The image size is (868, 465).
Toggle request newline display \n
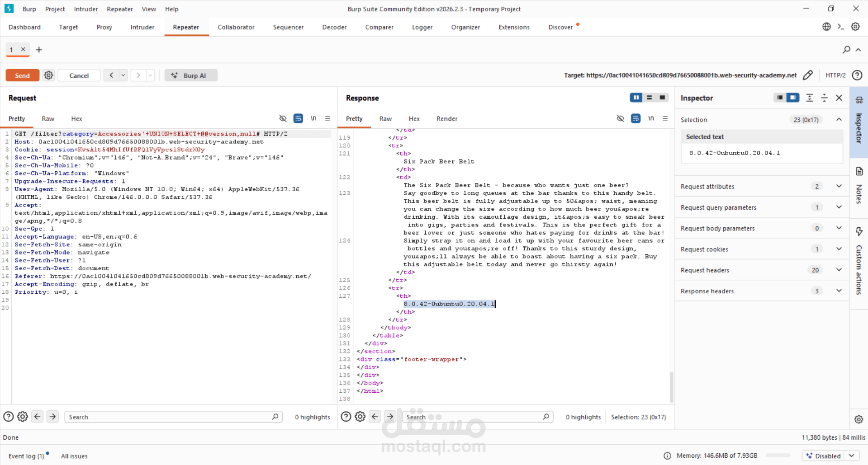pos(313,118)
